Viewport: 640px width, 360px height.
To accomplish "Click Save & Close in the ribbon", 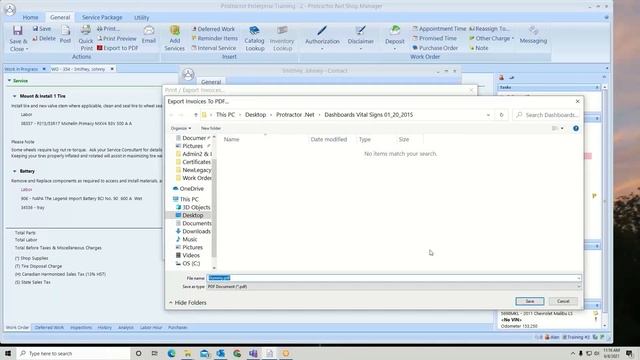I will (18, 38).
